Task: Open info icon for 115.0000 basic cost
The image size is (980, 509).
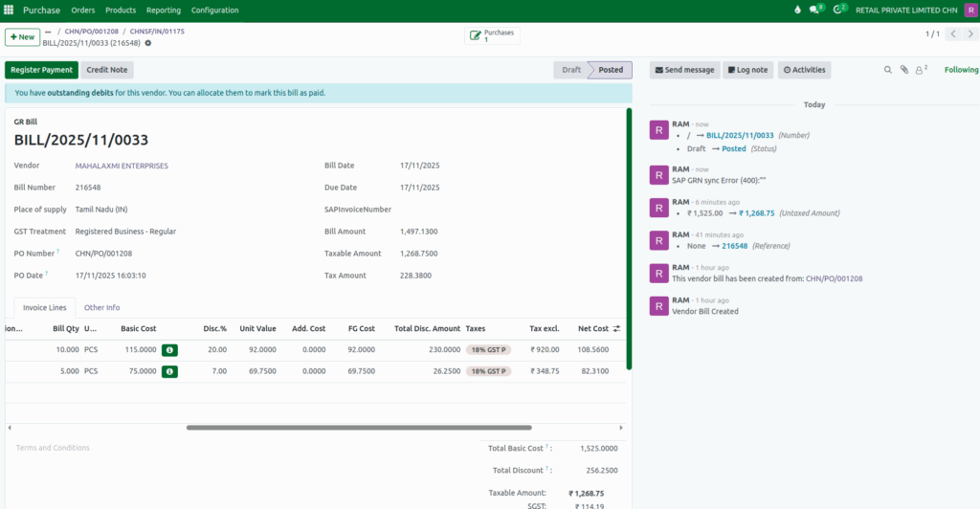Action: click(x=169, y=350)
